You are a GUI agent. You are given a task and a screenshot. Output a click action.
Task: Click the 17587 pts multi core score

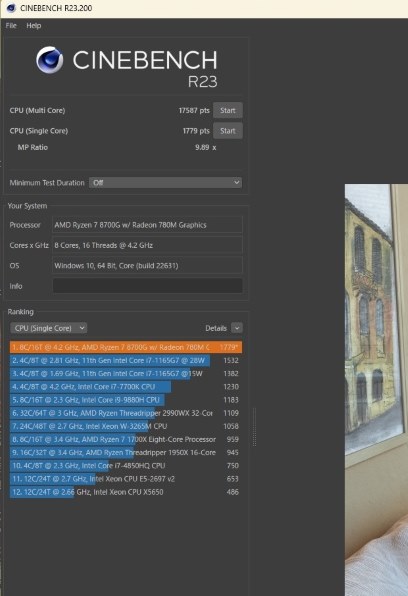click(x=194, y=110)
